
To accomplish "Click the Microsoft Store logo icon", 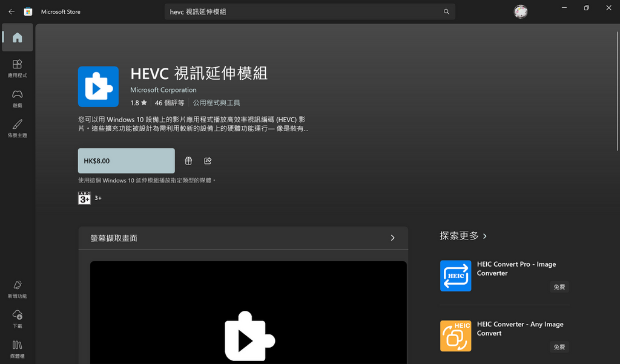I will pos(28,12).
